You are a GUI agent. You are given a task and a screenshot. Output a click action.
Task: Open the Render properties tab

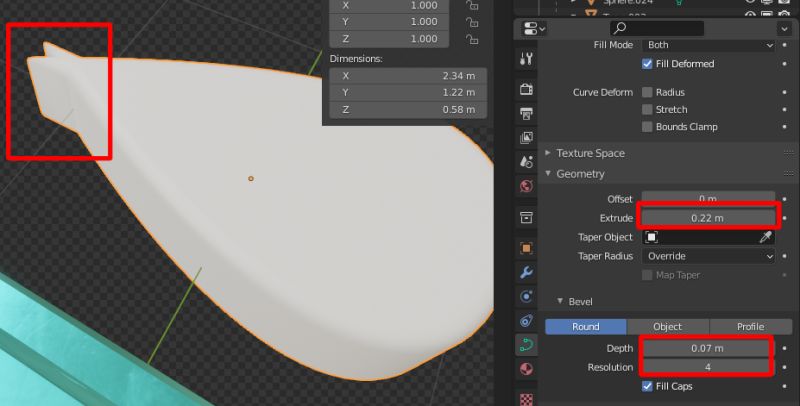pos(526,89)
